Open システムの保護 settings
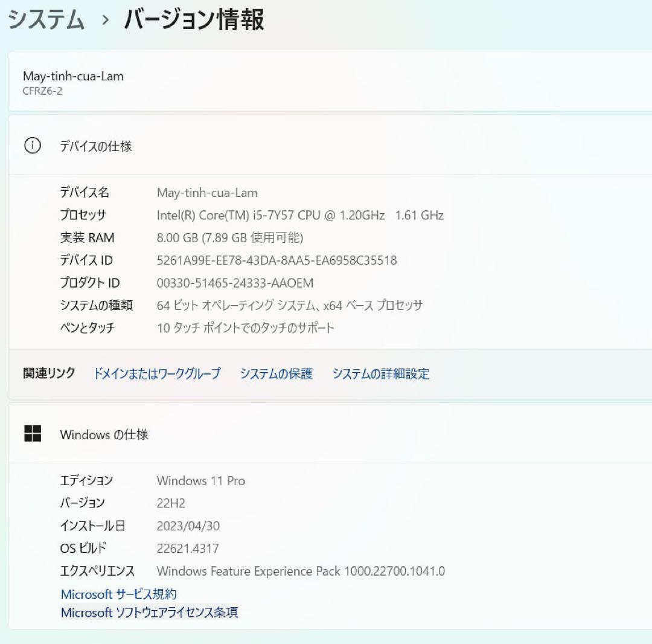The height and width of the screenshot is (644, 652). pyautogui.click(x=276, y=373)
